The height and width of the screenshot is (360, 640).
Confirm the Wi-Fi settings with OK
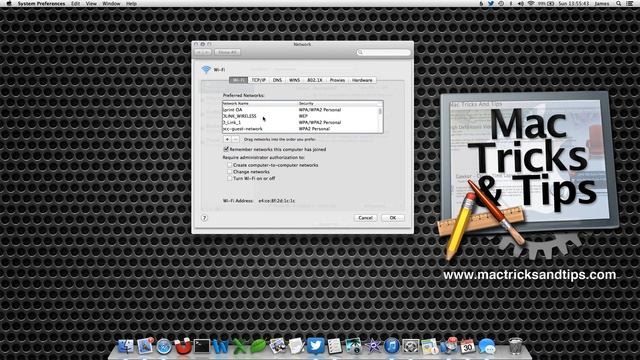point(393,218)
